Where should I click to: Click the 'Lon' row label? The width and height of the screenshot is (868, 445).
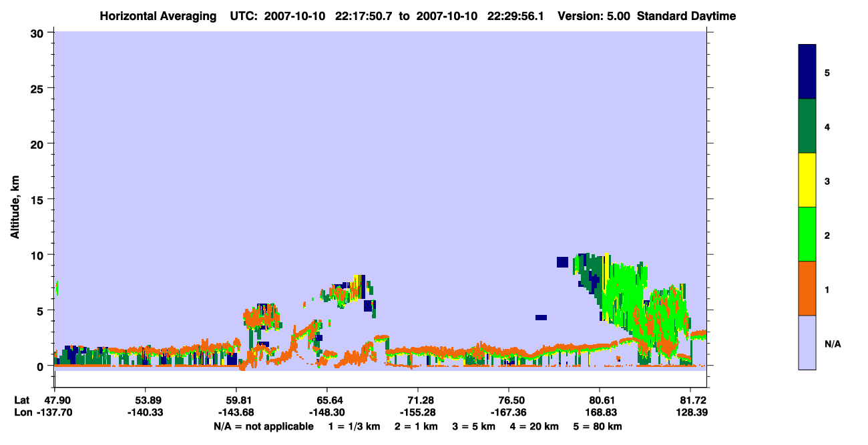pyautogui.click(x=23, y=413)
